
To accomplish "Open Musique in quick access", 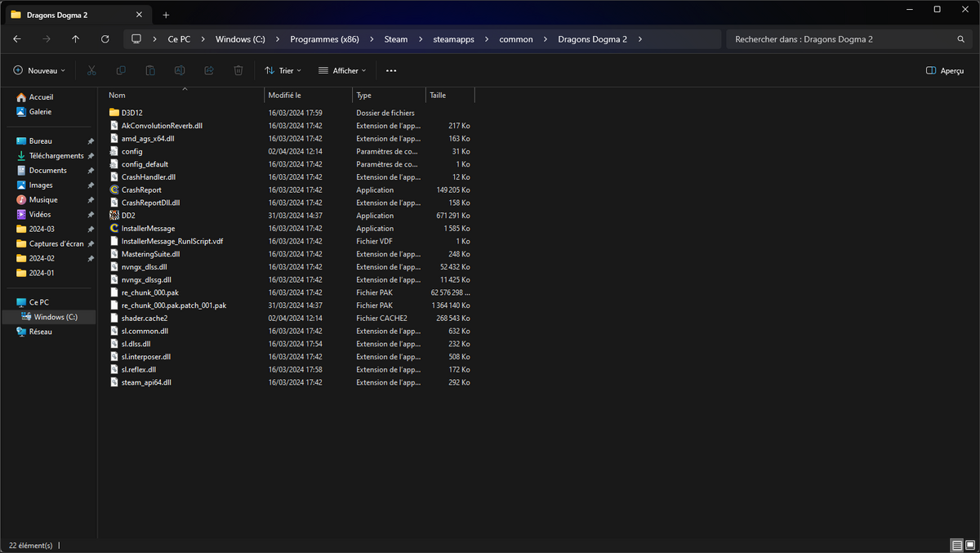I will (43, 200).
